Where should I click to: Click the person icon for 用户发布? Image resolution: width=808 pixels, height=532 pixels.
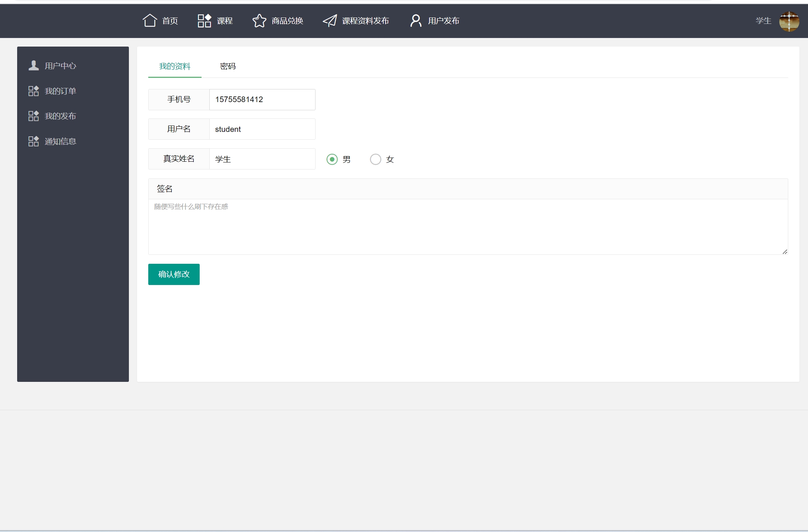(416, 20)
